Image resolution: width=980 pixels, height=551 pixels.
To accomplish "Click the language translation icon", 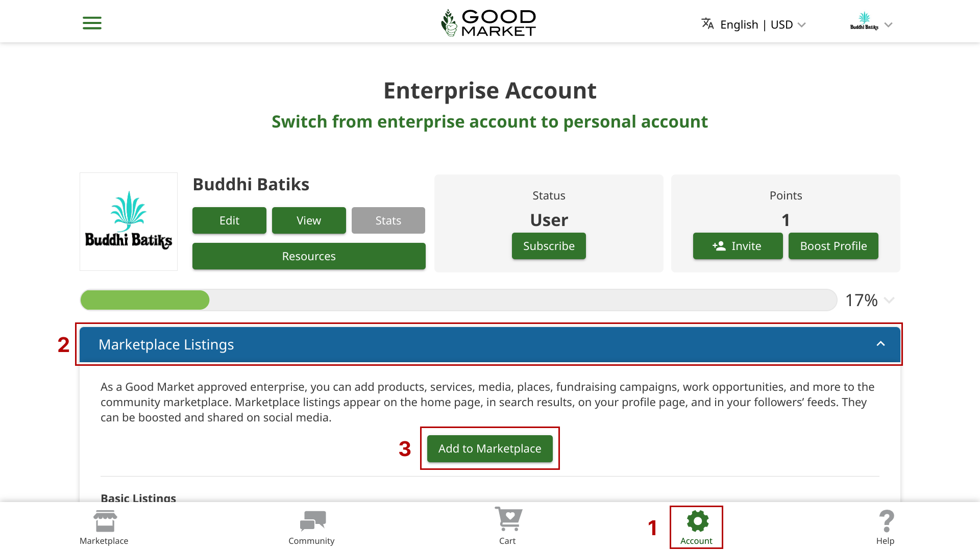I will [707, 23].
